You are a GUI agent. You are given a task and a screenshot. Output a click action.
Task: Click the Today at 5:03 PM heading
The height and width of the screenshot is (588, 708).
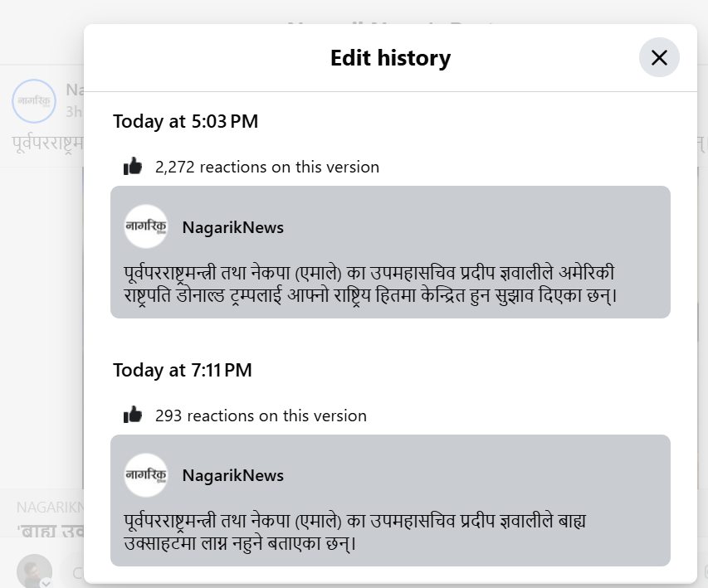[x=186, y=121]
